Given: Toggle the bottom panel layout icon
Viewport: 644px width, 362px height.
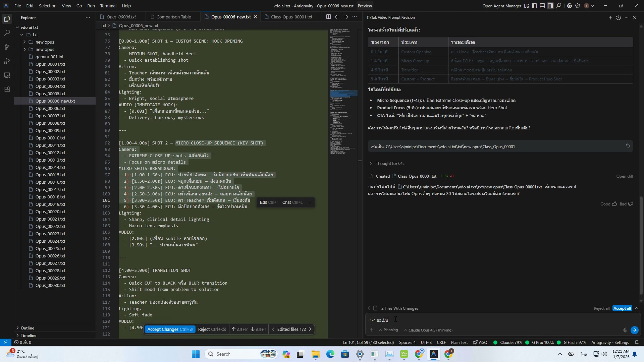Looking at the screenshot, I should coord(542,6).
